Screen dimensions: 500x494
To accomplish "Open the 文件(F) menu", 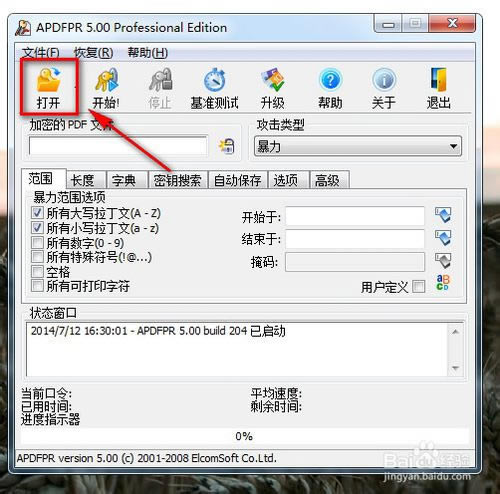I will tap(41, 53).
